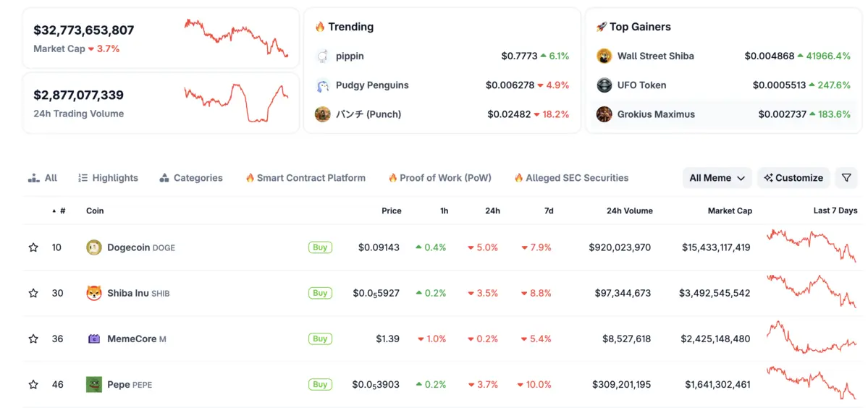Image resolution: width=868 pixels, height=408 pixels.
Task: Open the Categories tab
Action: (x=191, y=178)
